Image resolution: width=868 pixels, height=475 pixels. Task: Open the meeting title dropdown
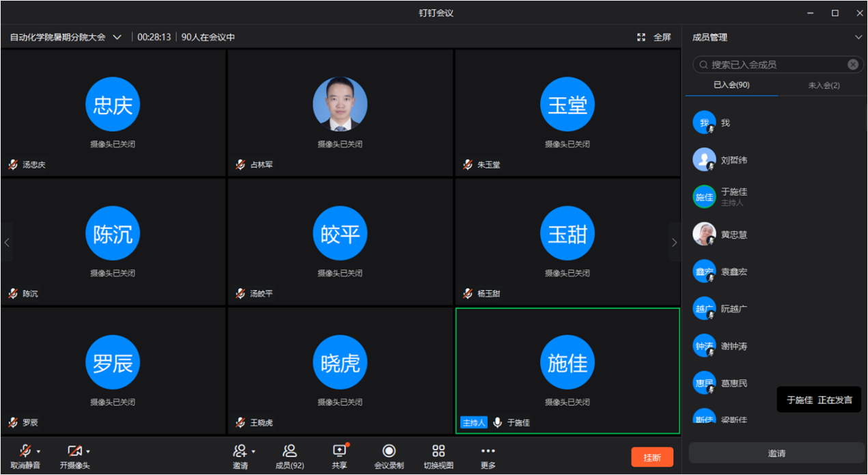117,37
